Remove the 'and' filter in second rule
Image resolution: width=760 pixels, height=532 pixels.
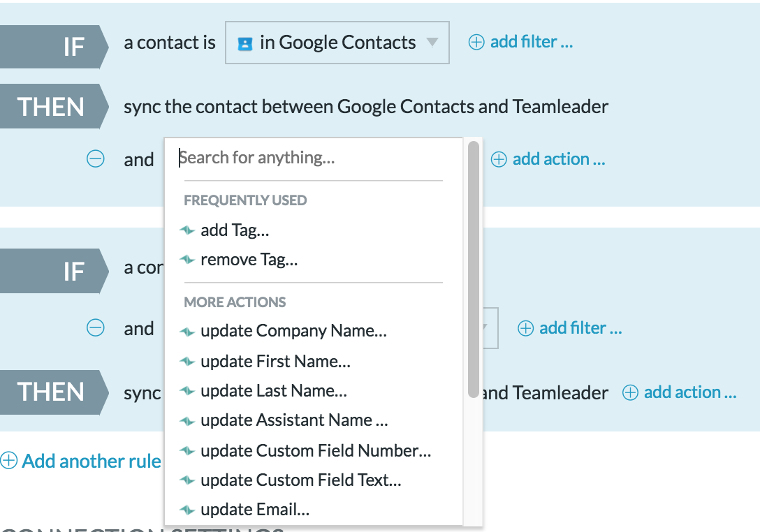pos(96,328)
